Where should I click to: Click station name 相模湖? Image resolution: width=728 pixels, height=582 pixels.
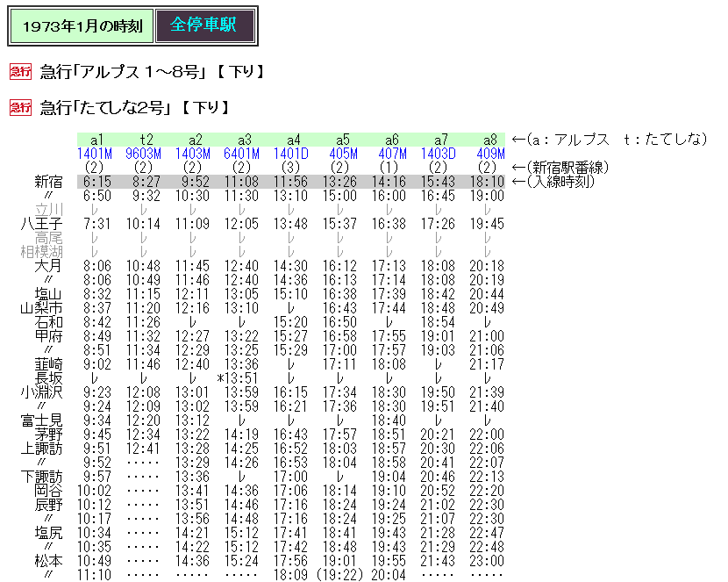click(x=41, y=252)
